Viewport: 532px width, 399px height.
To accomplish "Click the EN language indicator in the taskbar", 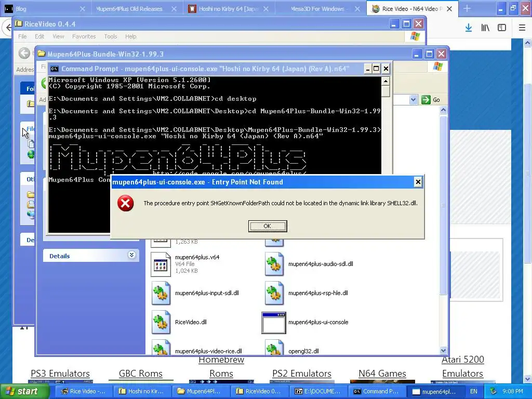I will tap(474, 392).
